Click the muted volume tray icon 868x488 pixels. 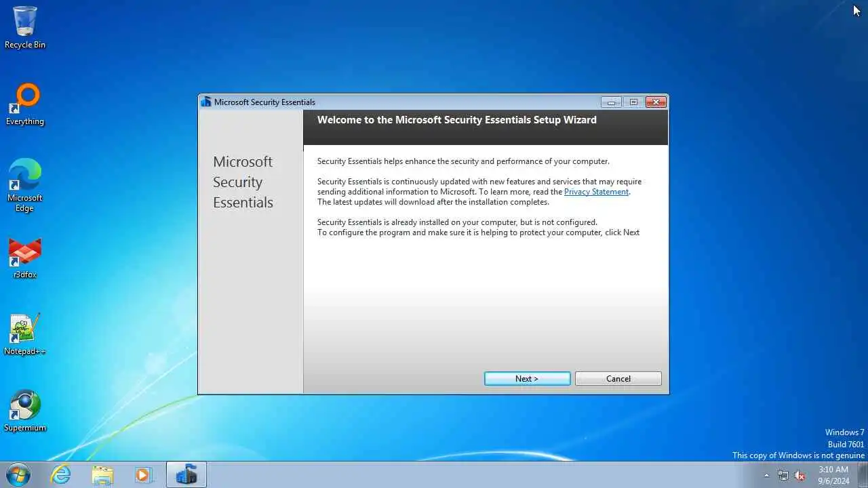(x=800, y=475)
